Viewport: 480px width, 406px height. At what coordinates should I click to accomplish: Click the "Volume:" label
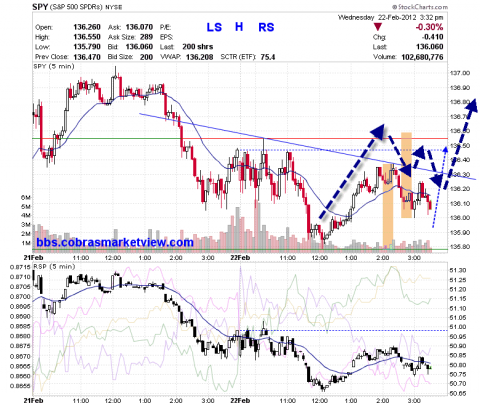[385, 57]
